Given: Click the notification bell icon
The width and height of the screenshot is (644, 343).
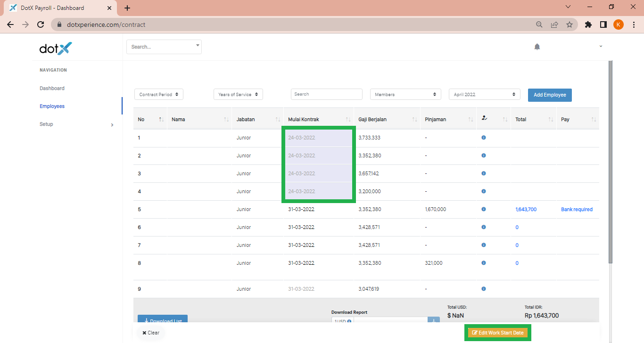Looking at the screenshot, I should (537, 47).
